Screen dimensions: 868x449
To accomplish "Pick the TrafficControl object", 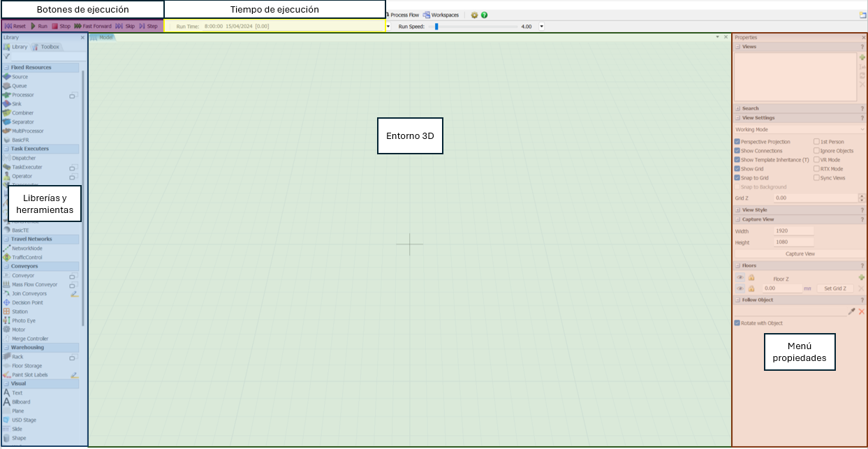I will (27, 258).
